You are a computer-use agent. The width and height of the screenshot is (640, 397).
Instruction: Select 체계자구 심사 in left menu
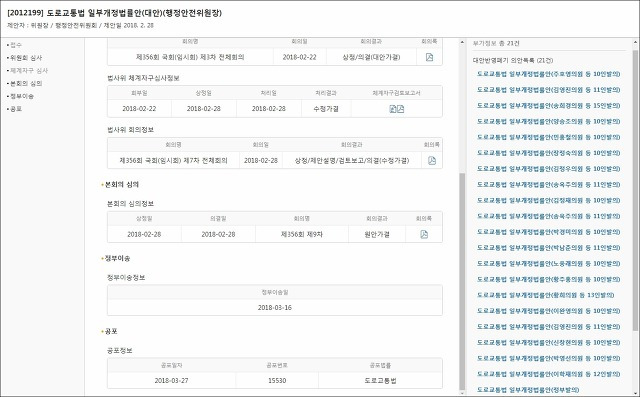(29, 71)
